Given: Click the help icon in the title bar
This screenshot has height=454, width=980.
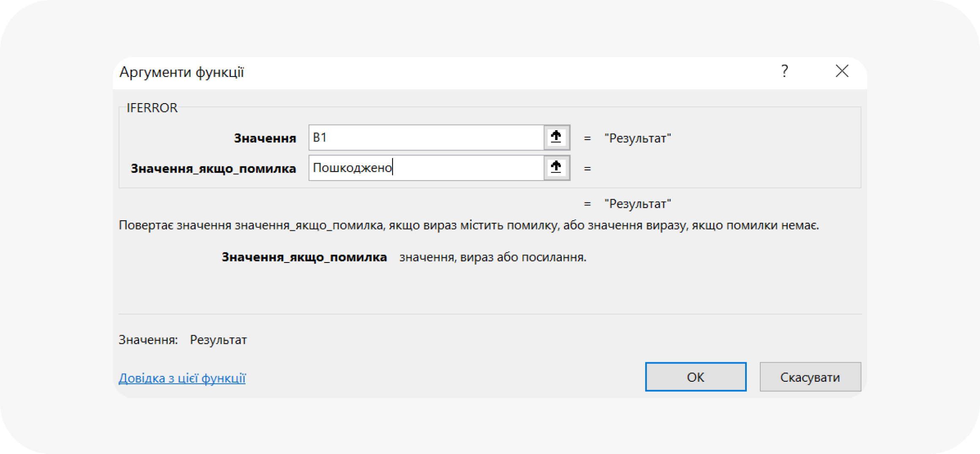Looking at the screenshot, I should tap(784, 71).
